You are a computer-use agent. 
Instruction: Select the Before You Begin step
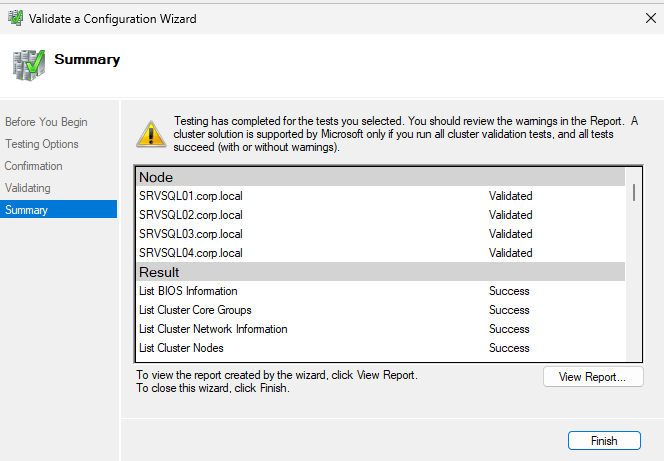[46, 122]
